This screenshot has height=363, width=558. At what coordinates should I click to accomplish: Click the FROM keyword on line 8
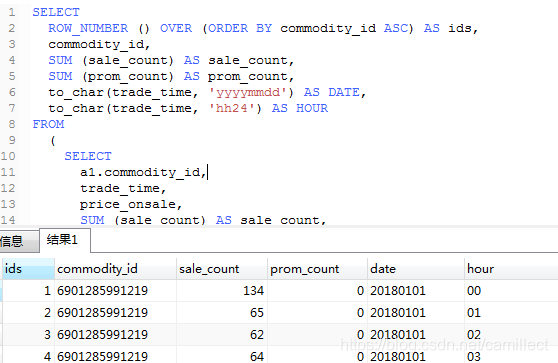coord(48,124)
